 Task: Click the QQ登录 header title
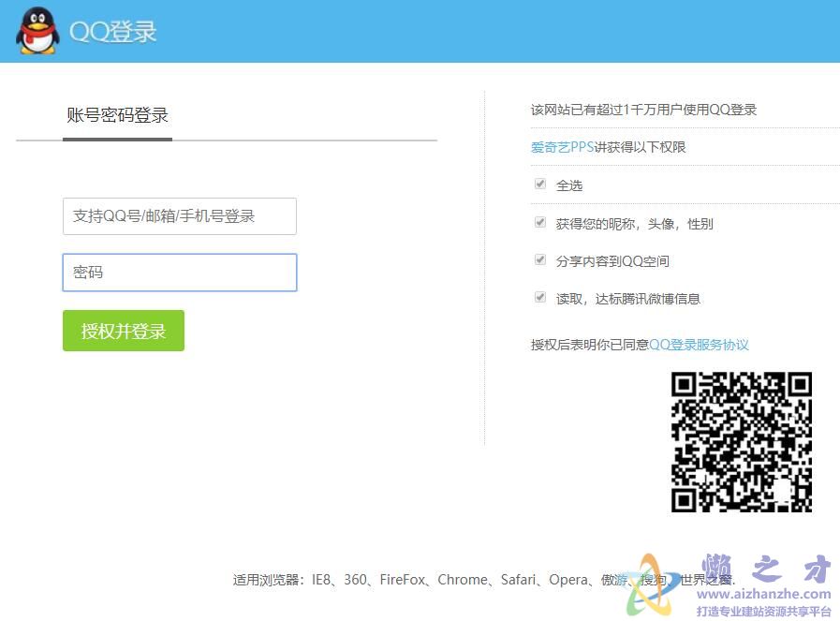(112, 31)
